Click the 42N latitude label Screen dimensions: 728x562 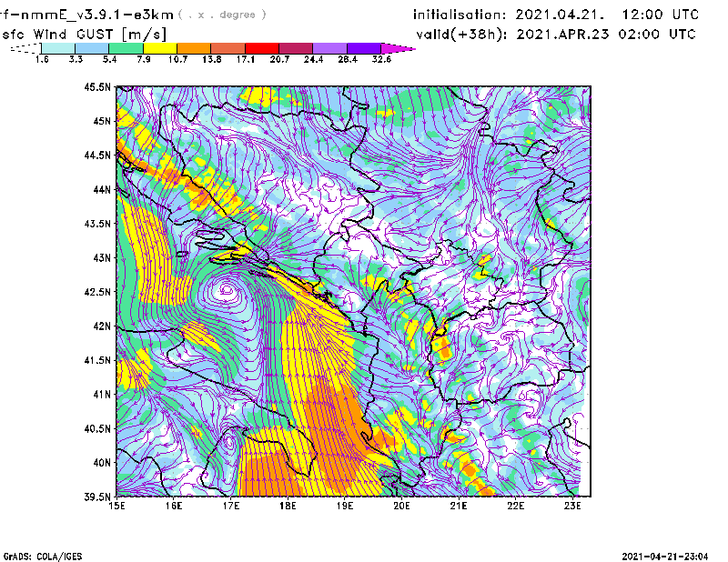[x=102, y=326]
